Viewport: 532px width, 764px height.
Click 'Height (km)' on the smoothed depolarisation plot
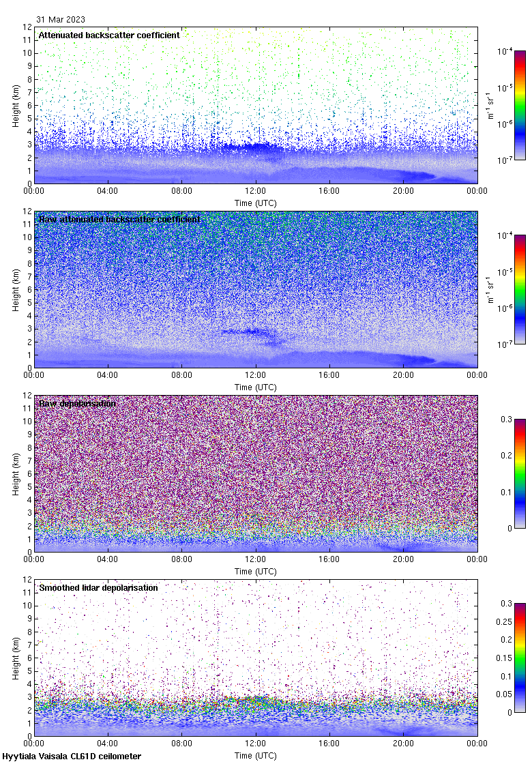click(x=16, y=658)
